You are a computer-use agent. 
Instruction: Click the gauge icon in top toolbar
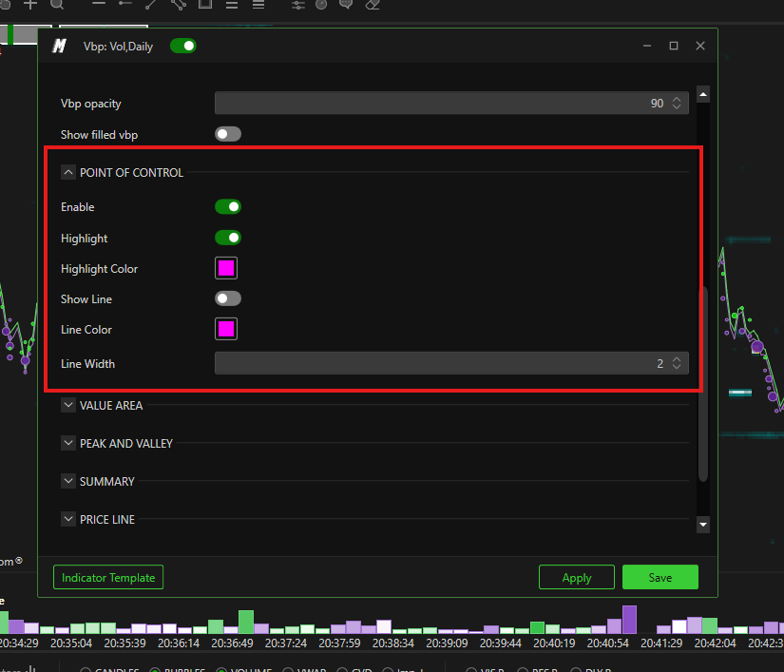point(321,5)
